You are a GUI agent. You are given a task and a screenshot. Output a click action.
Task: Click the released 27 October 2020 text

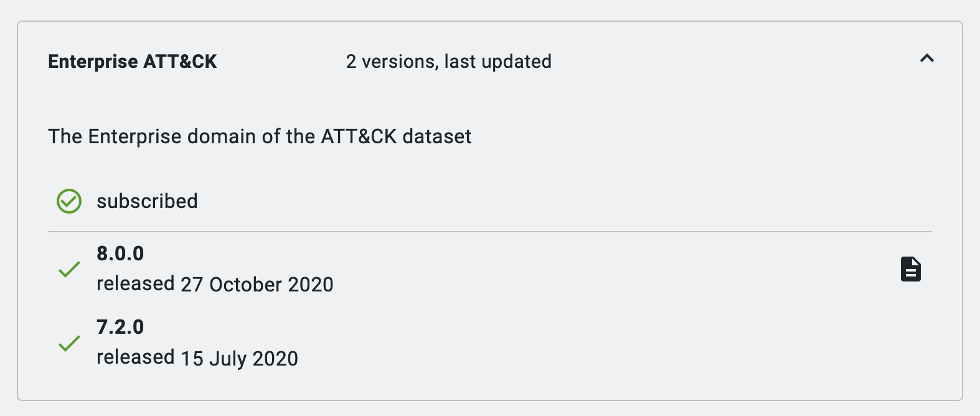click(x=214, y=284)
